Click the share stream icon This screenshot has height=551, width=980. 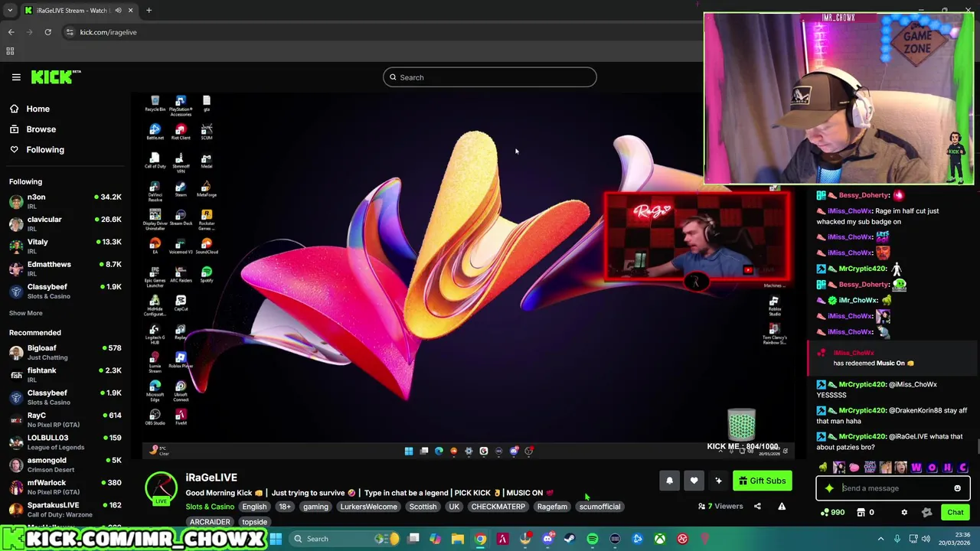pyautogui.click(x=757, y=507)
